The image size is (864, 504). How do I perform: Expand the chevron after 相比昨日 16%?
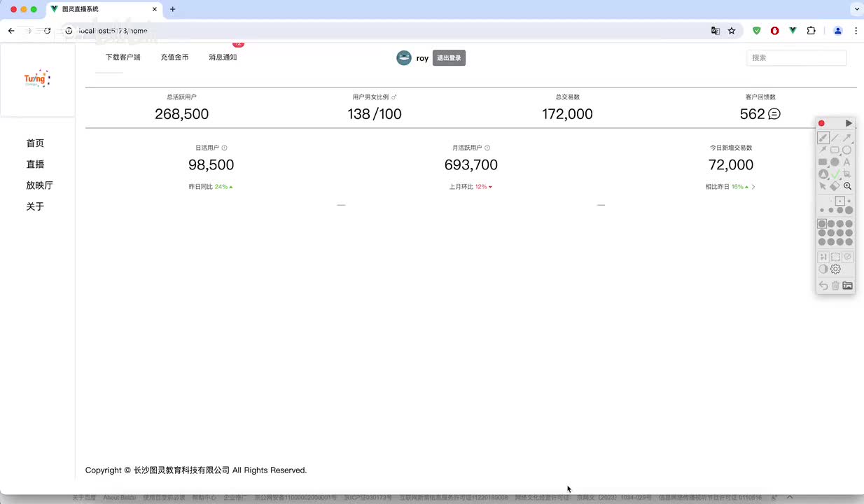(x=753, y=187)
